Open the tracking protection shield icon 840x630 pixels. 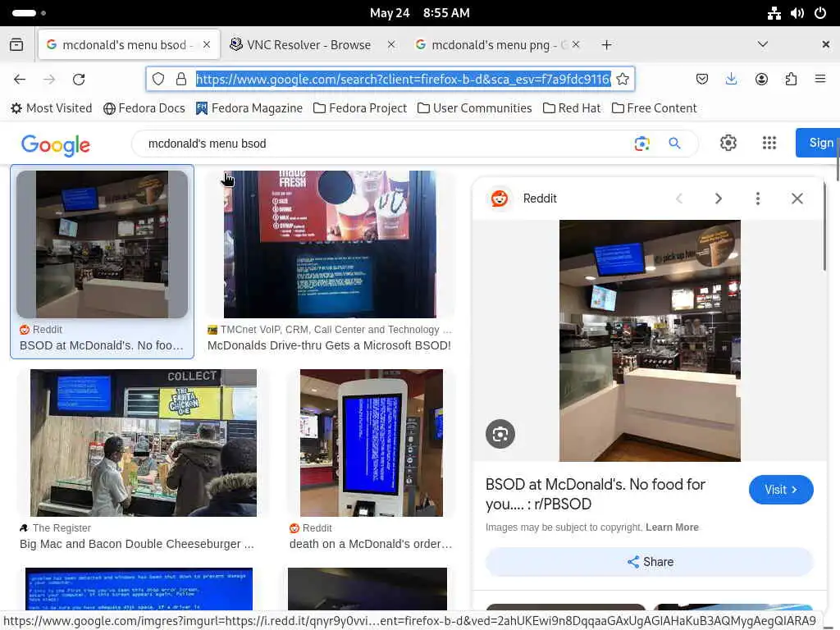[158, 80]
